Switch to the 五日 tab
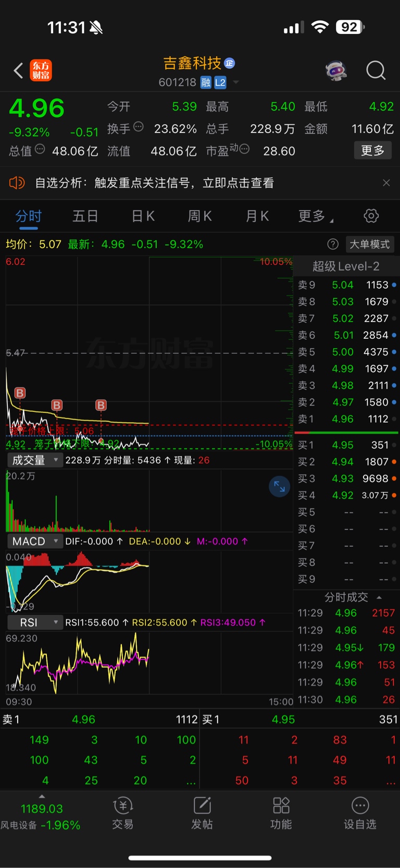The image size is (400, 868). click(x=85, y=216)
